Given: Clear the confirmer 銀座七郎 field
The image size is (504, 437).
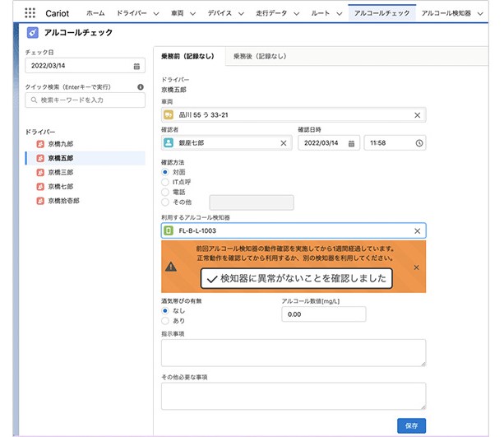Looking at the screenshot, I should pos(284,142).
